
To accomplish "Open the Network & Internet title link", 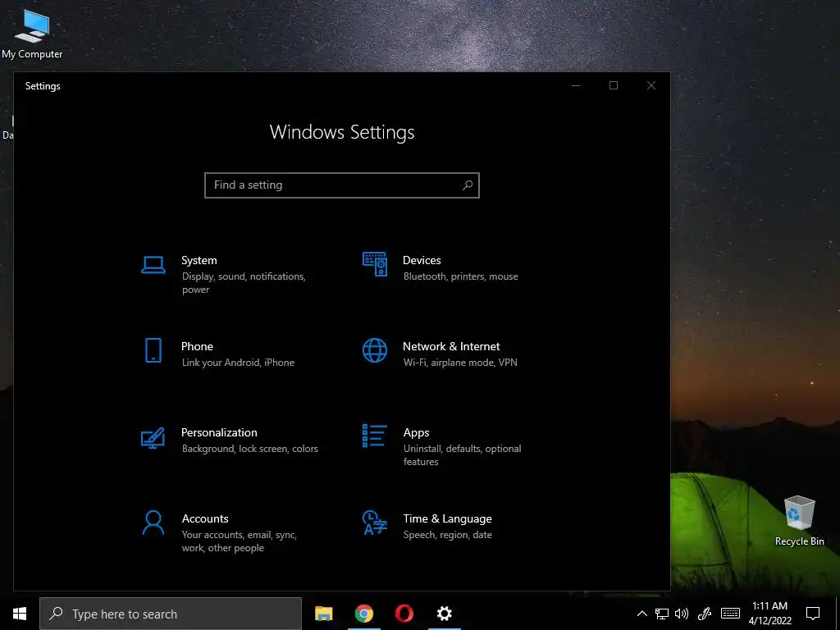I will (x=451, y=347).
